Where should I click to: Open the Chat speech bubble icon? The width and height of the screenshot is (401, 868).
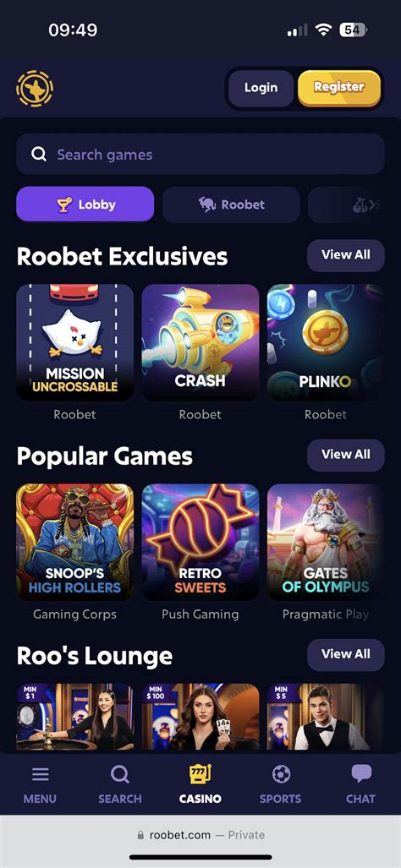[x=361, y=774]
